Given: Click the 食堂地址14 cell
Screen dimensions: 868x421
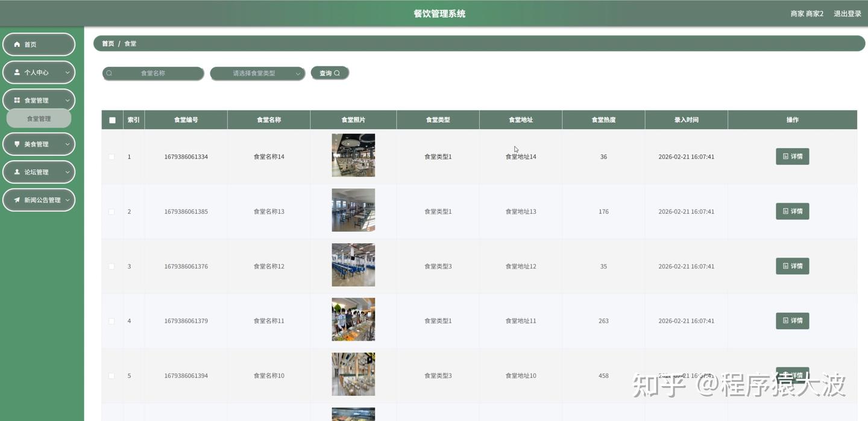Looking at the screenshot, I should (521, 157).
